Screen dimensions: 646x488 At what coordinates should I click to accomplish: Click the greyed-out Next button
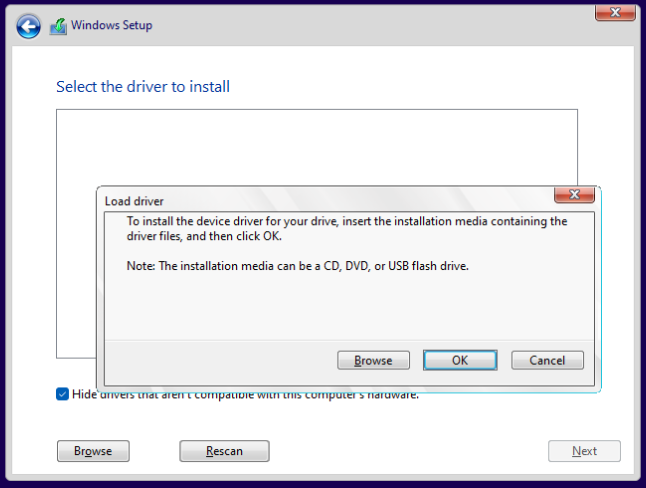[x=584, y=451]
